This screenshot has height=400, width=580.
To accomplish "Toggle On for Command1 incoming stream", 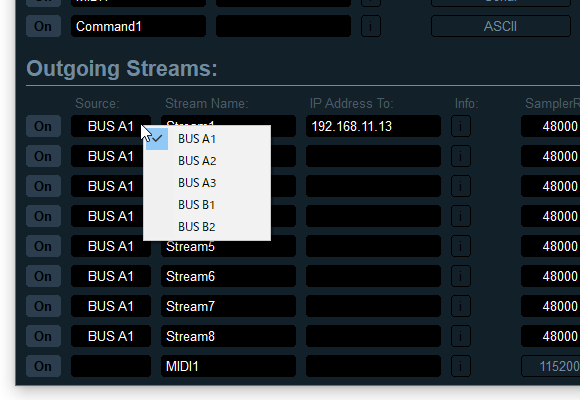I will point(43,26).
